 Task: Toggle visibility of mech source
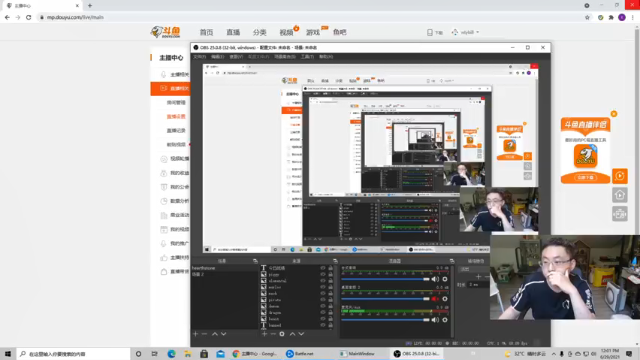click(x=323, y=293)
